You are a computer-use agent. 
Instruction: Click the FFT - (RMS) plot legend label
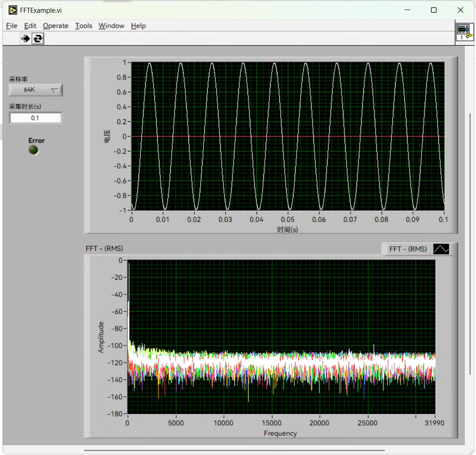pos(408,249)
